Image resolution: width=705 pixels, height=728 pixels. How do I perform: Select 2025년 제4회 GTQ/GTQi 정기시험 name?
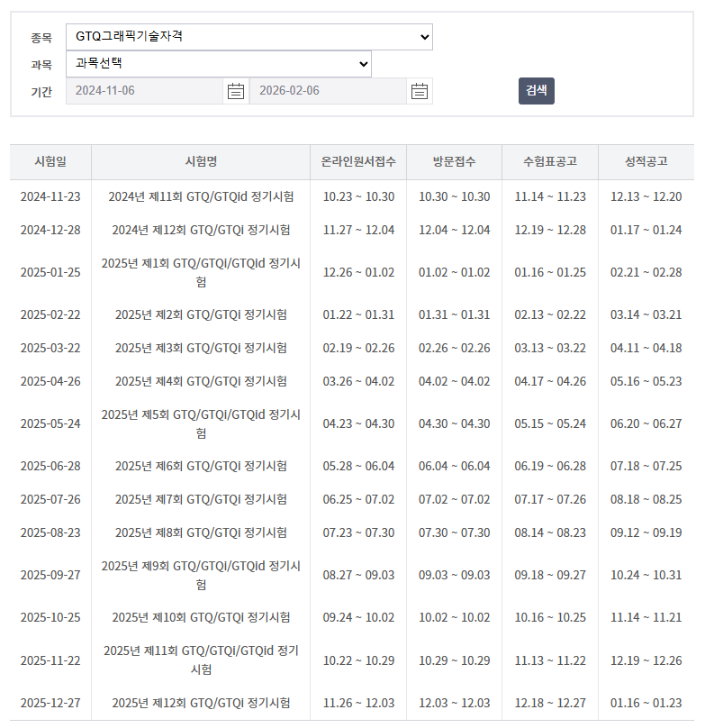[201, 382]
